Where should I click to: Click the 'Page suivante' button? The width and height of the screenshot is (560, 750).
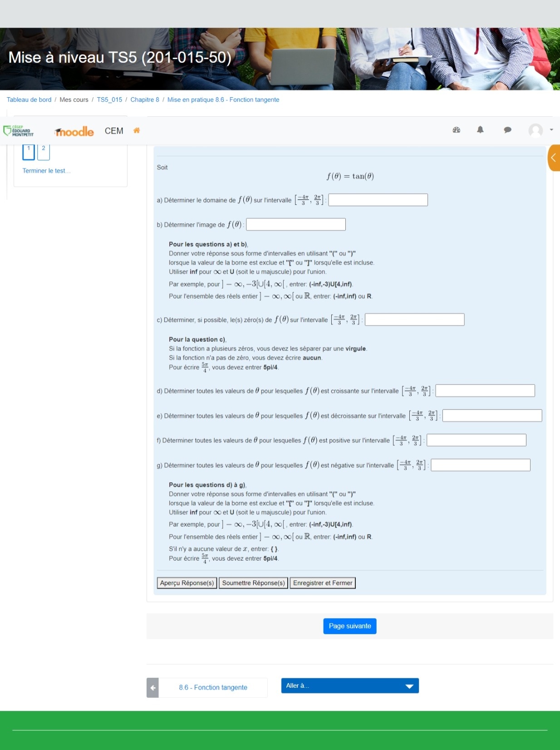point(349,626)
